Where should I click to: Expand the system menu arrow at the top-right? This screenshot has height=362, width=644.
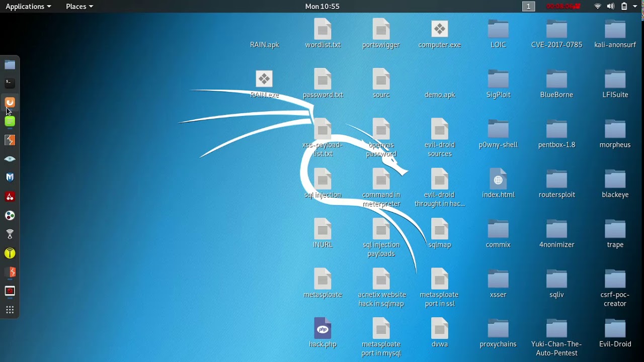tap(635, 7)
